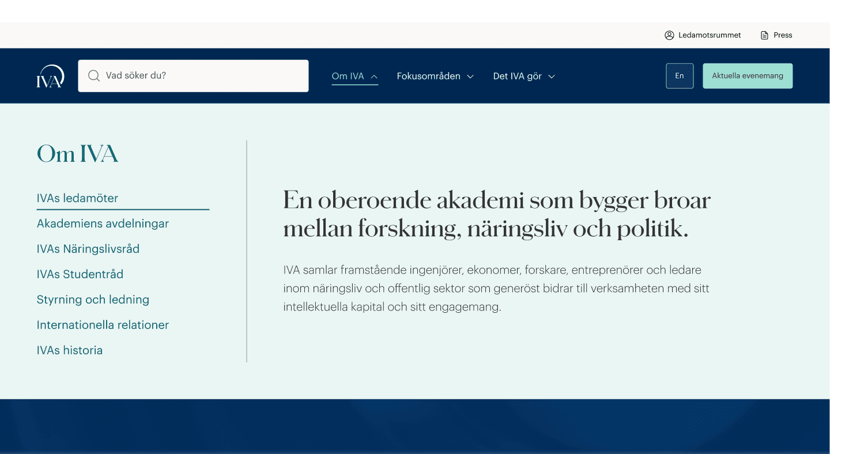Go to IVAs ledamöter
This screenshot has height=454, width=868.
[x=77, y=198]
